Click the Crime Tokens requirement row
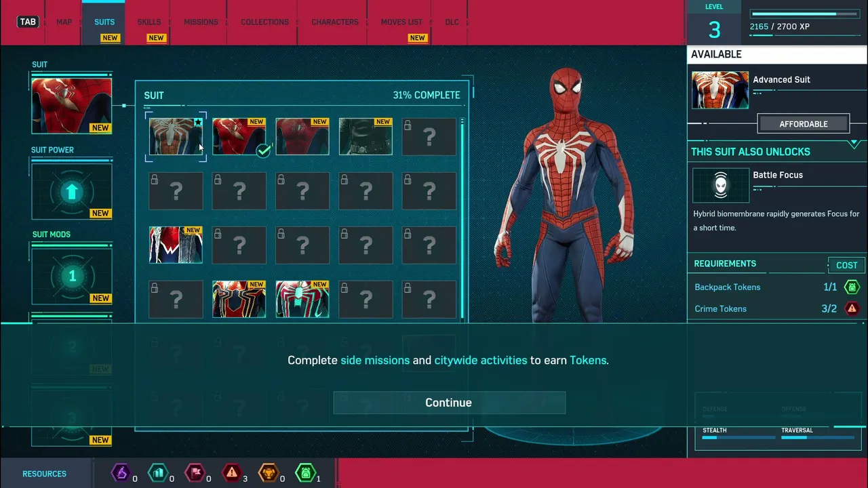Viewport: 868px width, 488px height. pyautogui.click(x=777, y=308)
